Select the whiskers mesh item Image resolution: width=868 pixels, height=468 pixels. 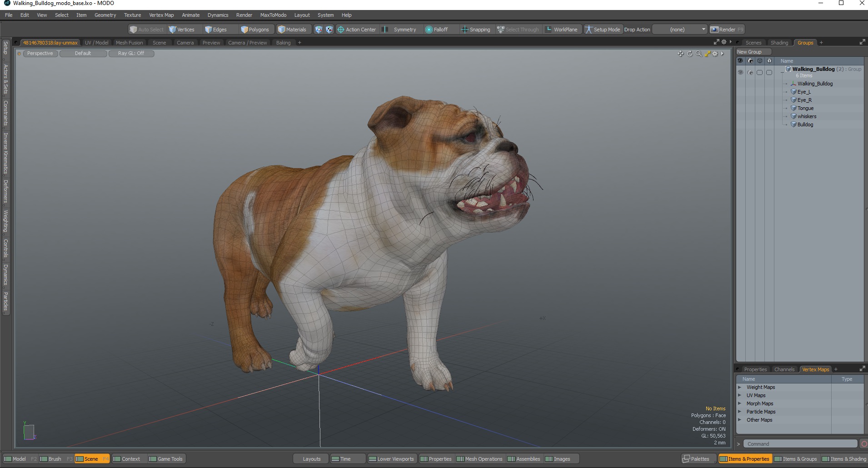(807, 116)
